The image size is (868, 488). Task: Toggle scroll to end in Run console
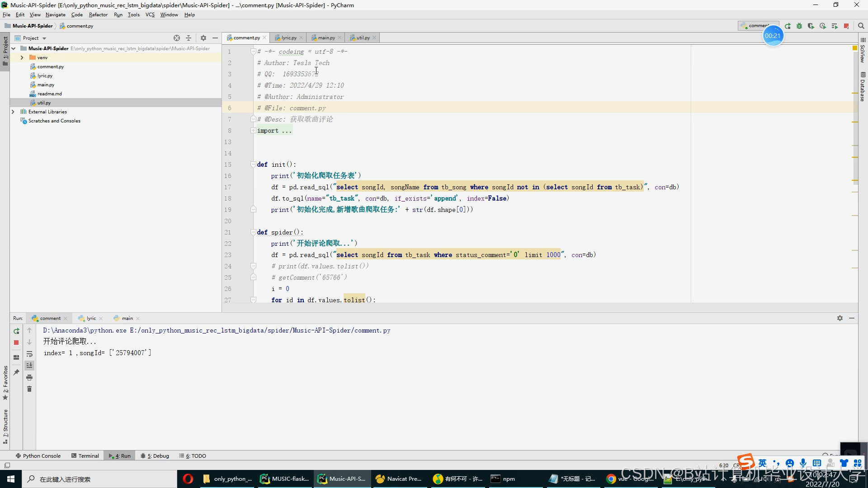pos(29,365)
